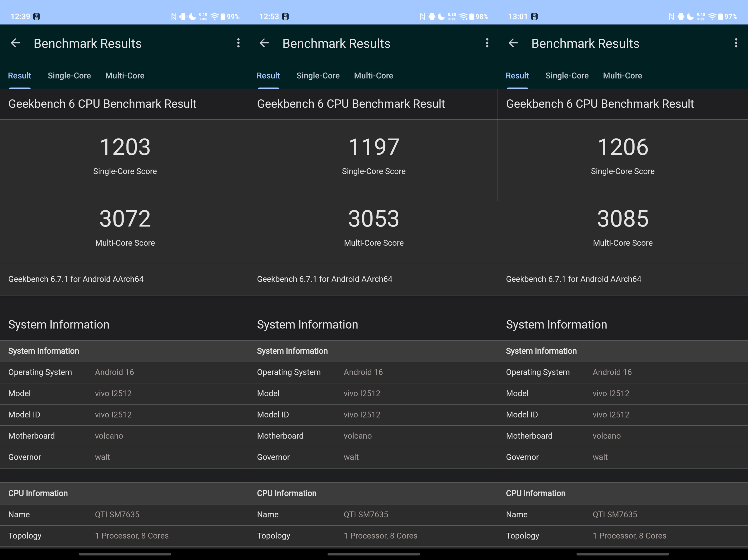Tap '1 Processor, 8 Cores' in 12:53 screenshot
Image resolution: width=748 pixels, height=560 pixels.
[x=380, y=536]
